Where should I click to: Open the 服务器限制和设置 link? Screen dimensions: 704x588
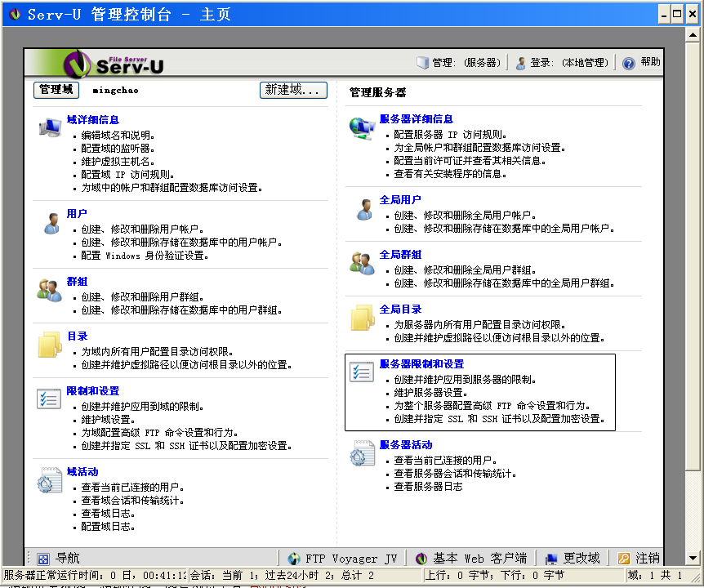pyautogui.click(x=421, y=363)
